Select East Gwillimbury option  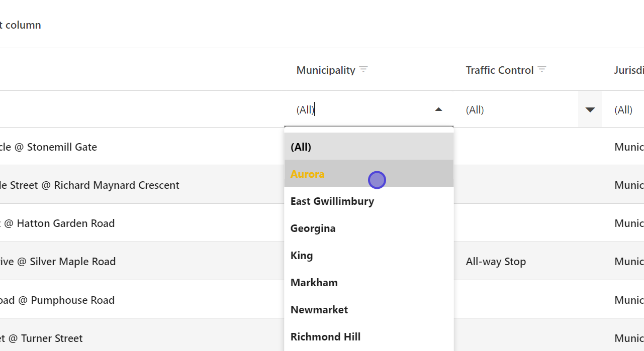(332, 201)
